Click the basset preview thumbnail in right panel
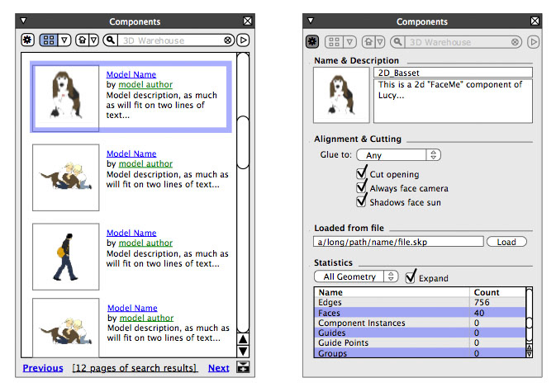The width and height of the screenshot is (556, 392). (x=341, y=95)
